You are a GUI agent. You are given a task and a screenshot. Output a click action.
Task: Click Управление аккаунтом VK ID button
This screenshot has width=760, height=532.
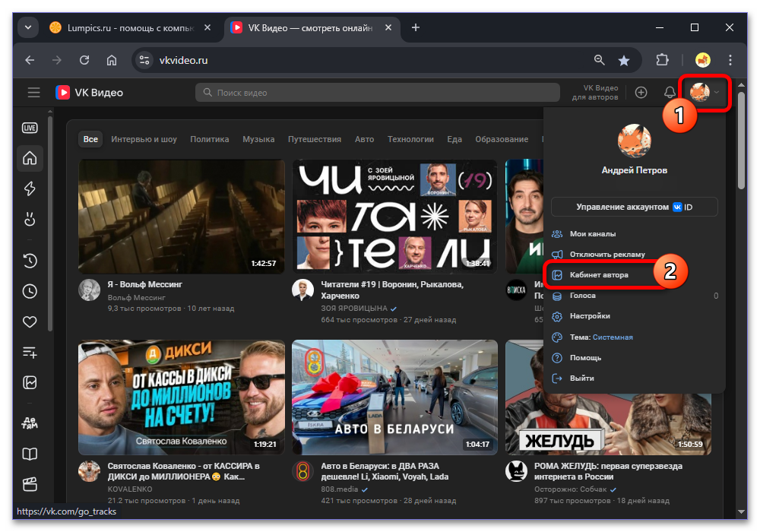(634, 207)
